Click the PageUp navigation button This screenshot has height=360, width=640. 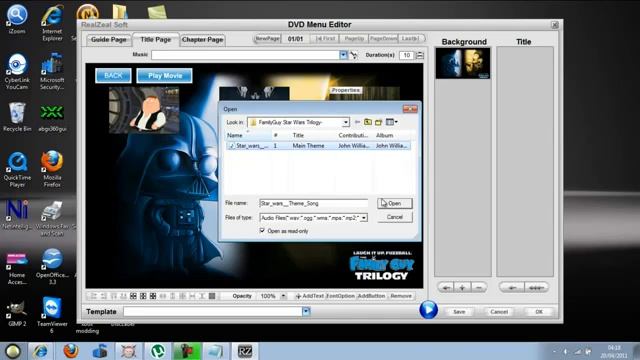coord(354,38)
